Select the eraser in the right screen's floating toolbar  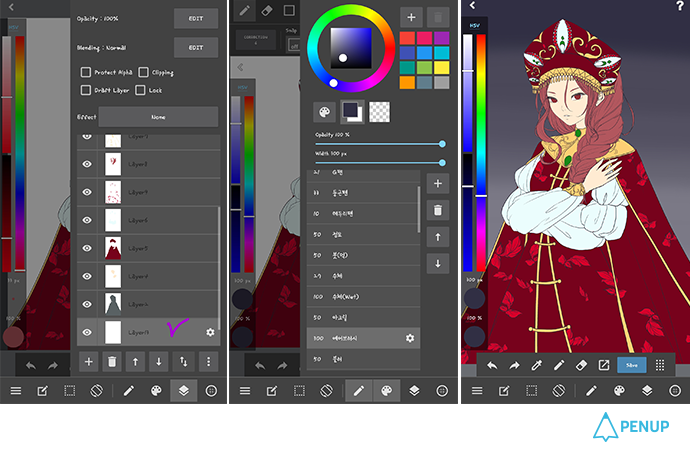coord(581,365)
